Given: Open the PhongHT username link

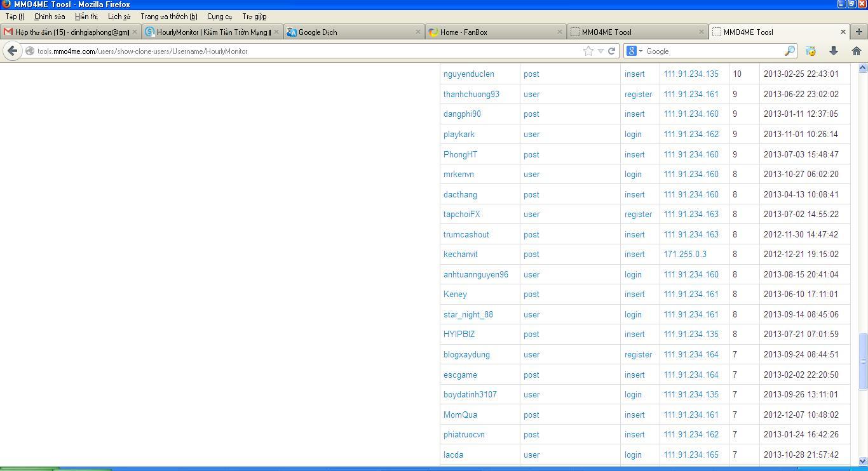Looking at the screenshot, I should [460, 155].
